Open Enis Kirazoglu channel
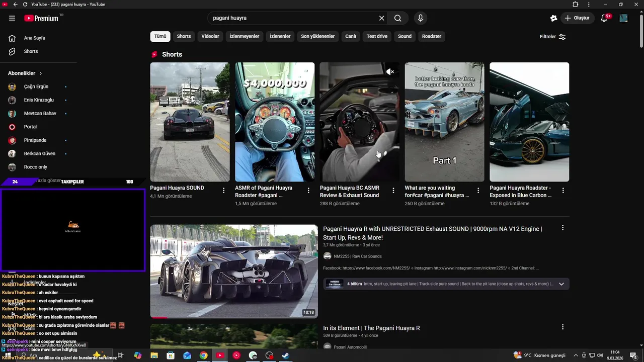Image resolution: width=644 pixels, height=362 pixels. (x=38, y=100)
